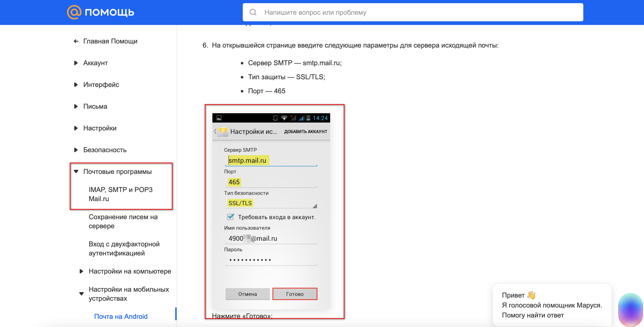
Task: Expand the Аккаунт section arrow
Action: click(76, 63)
